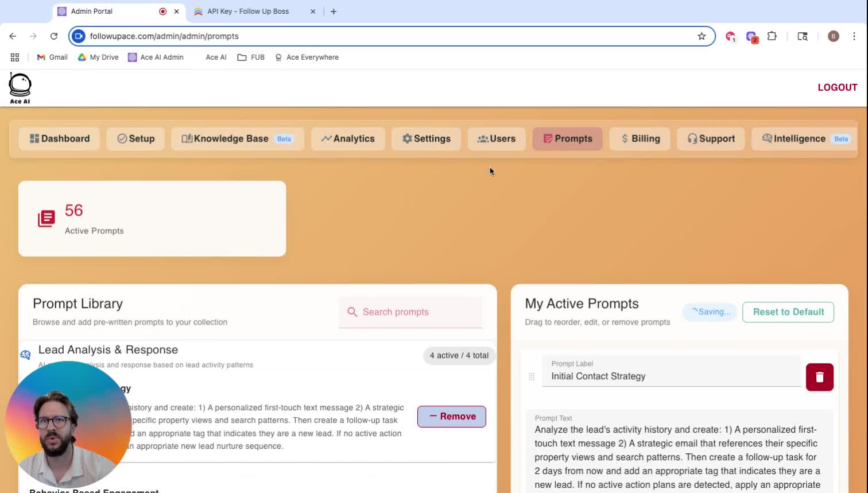Open the Billing section
This screenshot has height=493, width=868.
[x=640, y=138]
